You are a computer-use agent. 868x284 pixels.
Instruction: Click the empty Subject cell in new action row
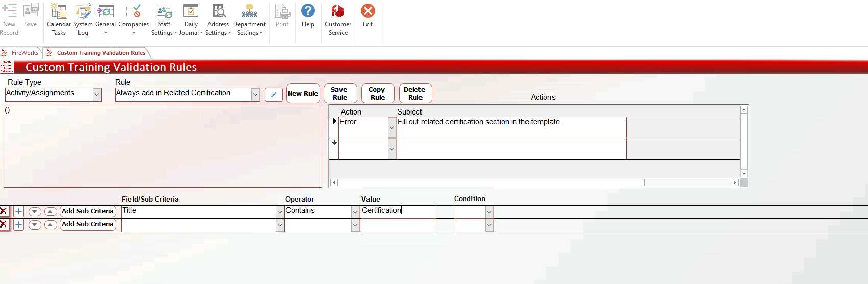(x=511, y=149)
